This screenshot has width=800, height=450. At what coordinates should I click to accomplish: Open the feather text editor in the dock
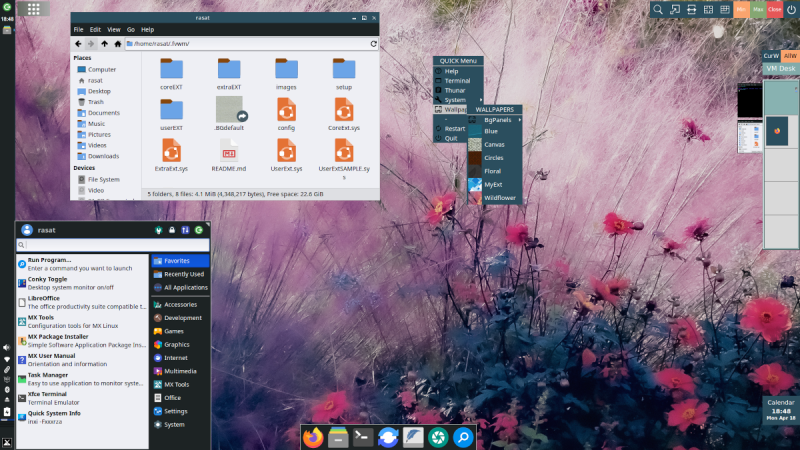click(413, 437)
